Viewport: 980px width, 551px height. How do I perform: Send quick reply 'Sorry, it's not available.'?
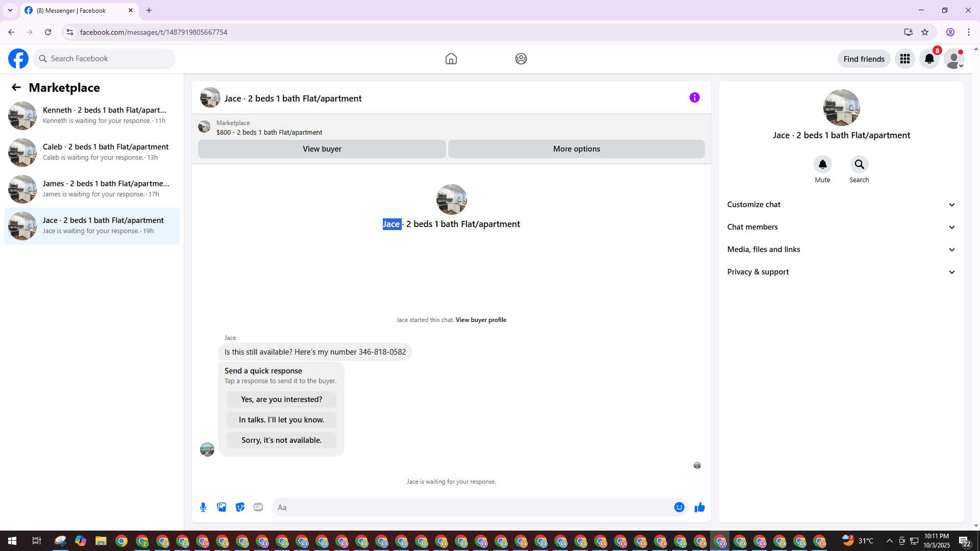coord(282,440)
